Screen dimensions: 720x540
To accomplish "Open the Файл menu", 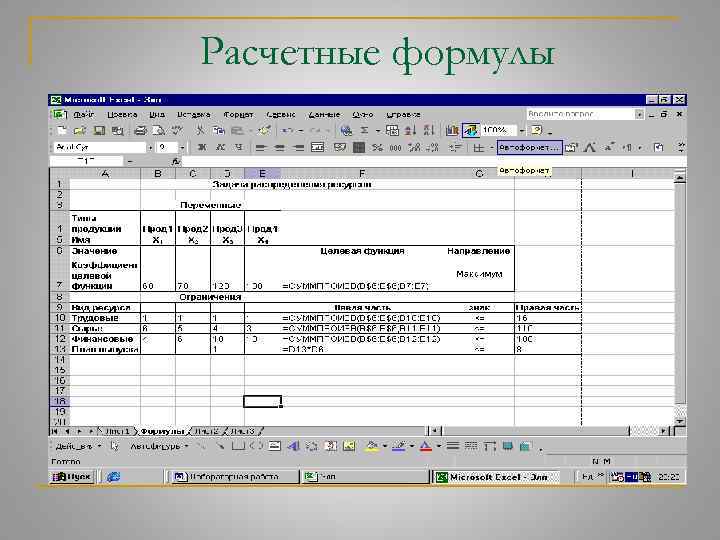I will coord(84,114).
